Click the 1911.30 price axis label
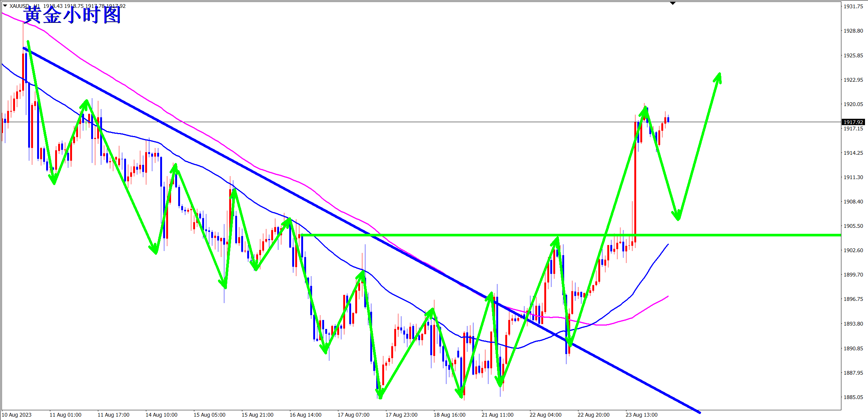Viewport: 868px width, 420px height. (853, 177)
